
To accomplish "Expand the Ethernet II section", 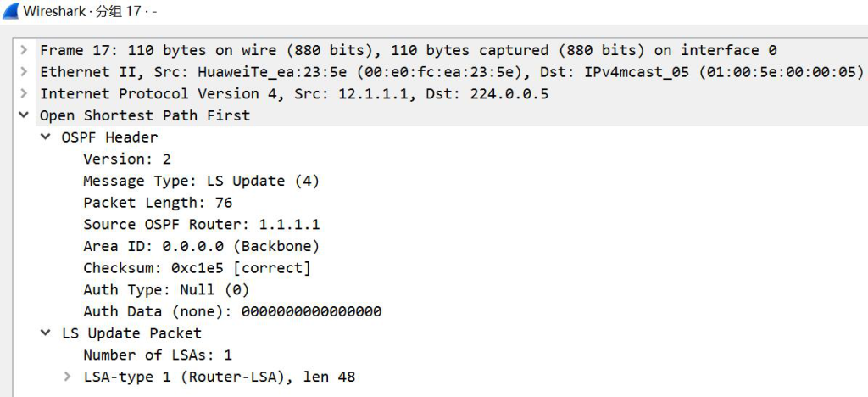I will click(23, 72).
